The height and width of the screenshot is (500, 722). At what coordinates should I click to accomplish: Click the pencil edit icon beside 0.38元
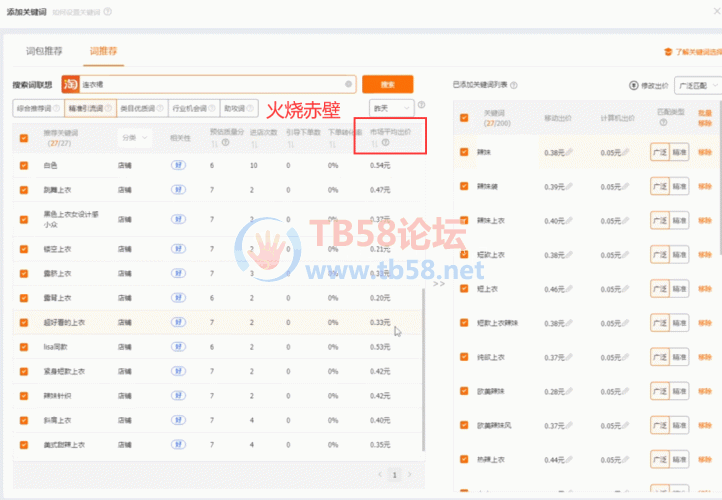[570, 153]
